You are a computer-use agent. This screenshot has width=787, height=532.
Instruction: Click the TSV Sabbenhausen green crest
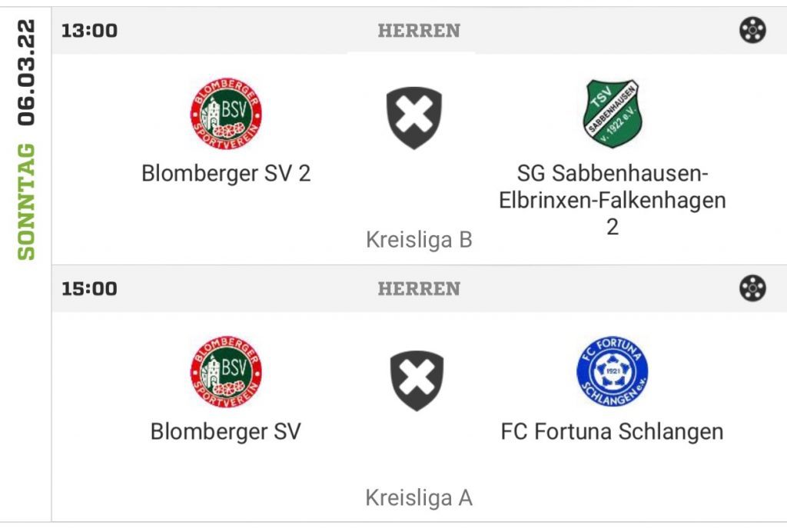point(613,114)
